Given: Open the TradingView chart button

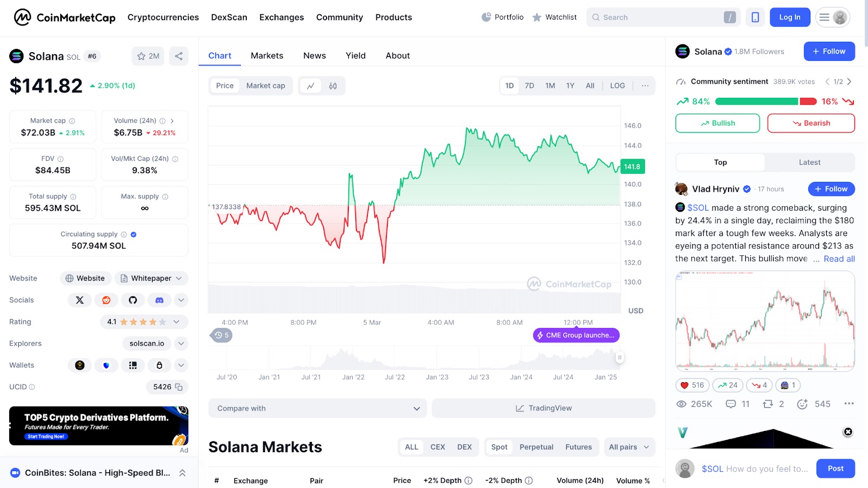Looking at the screenshot, I should click(544, 408).
